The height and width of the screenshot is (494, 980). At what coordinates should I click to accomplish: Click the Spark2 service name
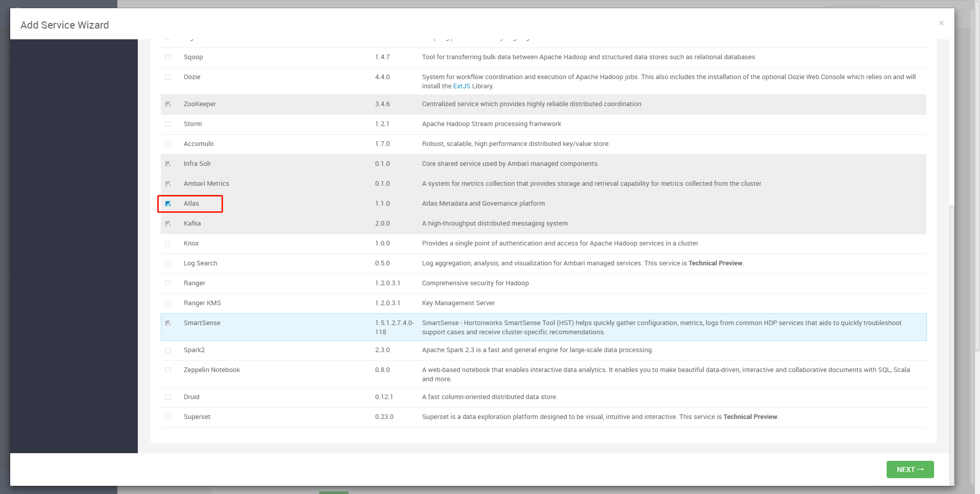[194, 350]
